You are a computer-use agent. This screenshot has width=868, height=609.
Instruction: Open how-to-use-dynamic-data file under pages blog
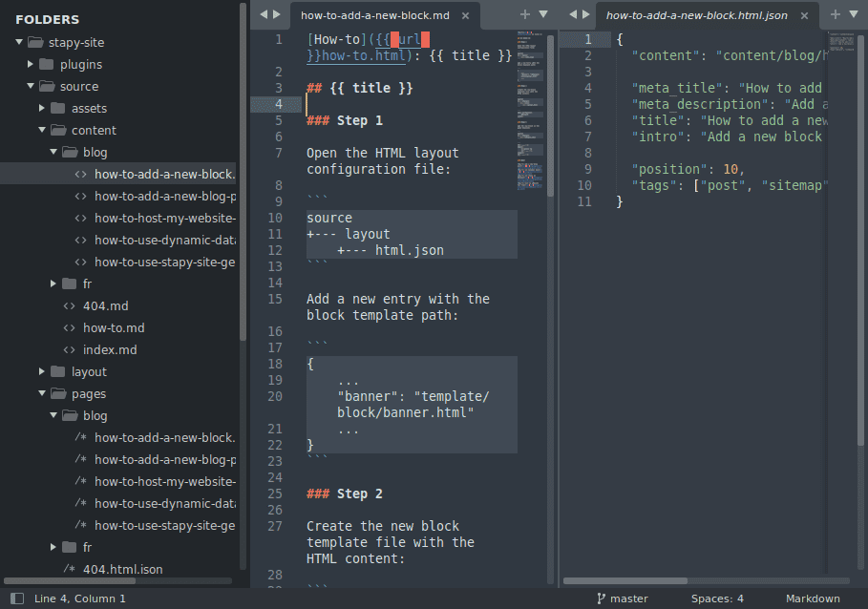pyautogui.click(x=165, y=503)
